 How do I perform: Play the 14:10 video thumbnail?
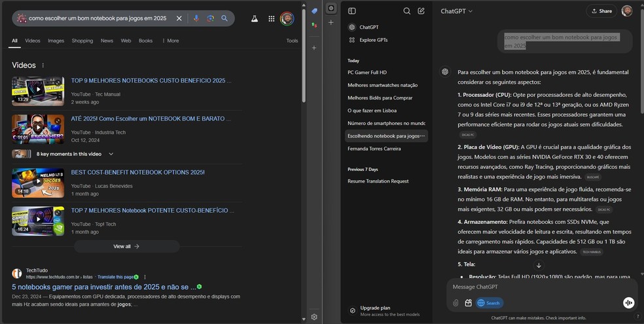tap(38, 183)
